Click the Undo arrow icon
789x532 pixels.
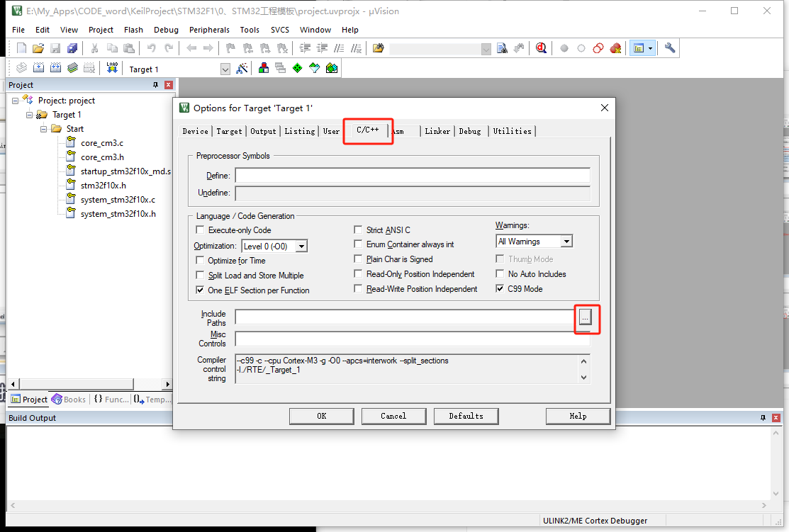point(151,48)
